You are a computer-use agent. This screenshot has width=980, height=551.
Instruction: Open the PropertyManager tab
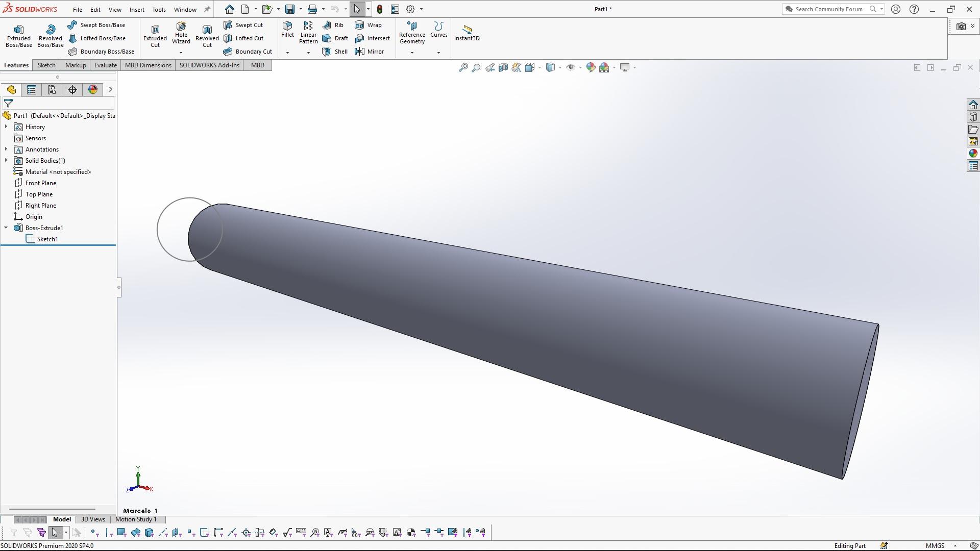(x=32, y=90)
